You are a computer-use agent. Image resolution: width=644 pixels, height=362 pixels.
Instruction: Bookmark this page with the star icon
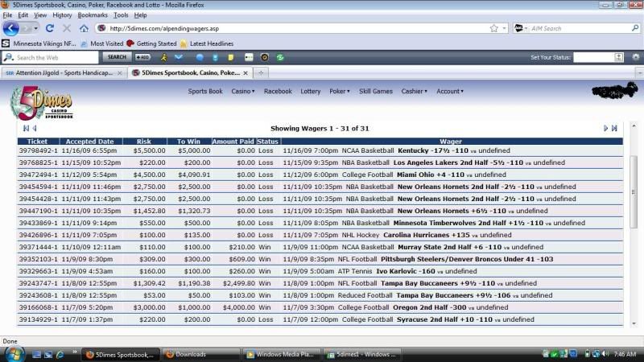point(495,28)
